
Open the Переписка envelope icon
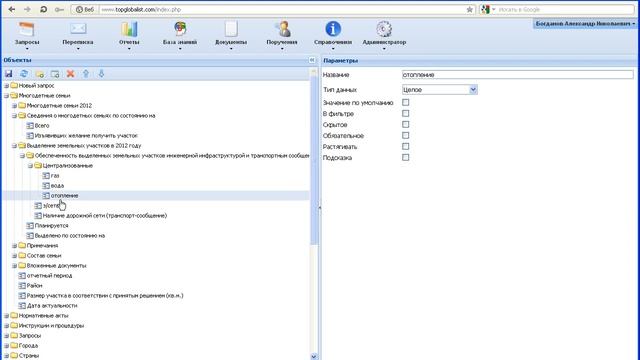(78, 29)
